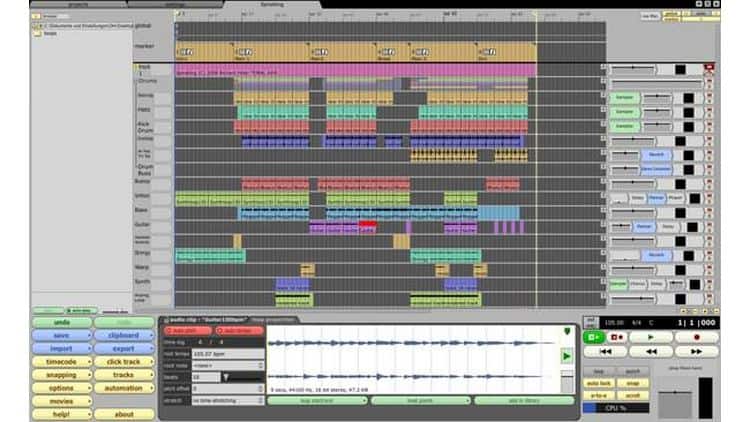
Task: Click the beats value input field
Action: (206, 377)
